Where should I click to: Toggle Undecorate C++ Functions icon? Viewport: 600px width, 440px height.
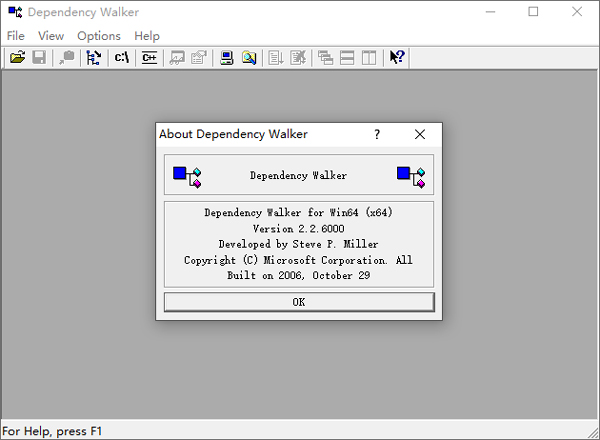[149, 58]
